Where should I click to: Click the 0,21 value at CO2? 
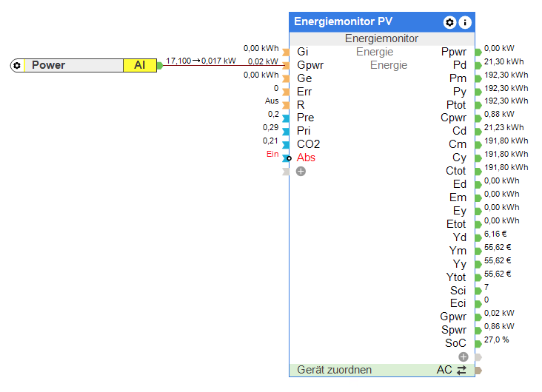[270, 141]
